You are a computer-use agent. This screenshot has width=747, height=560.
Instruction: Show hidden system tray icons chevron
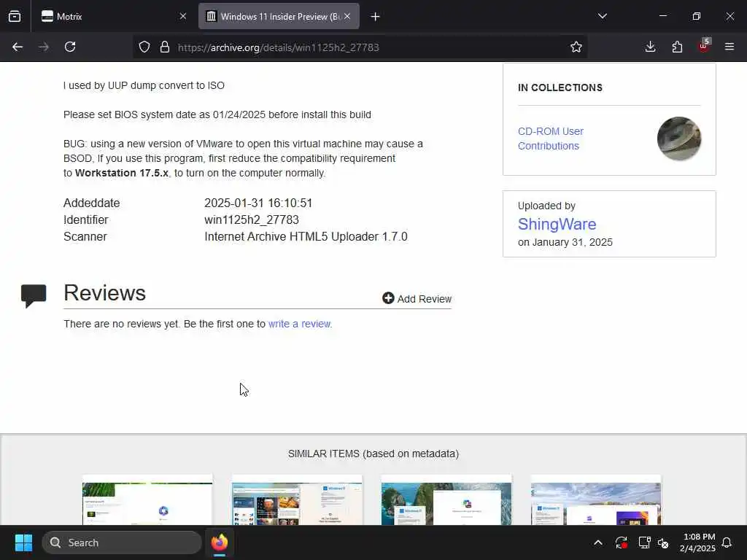(598, 542)
